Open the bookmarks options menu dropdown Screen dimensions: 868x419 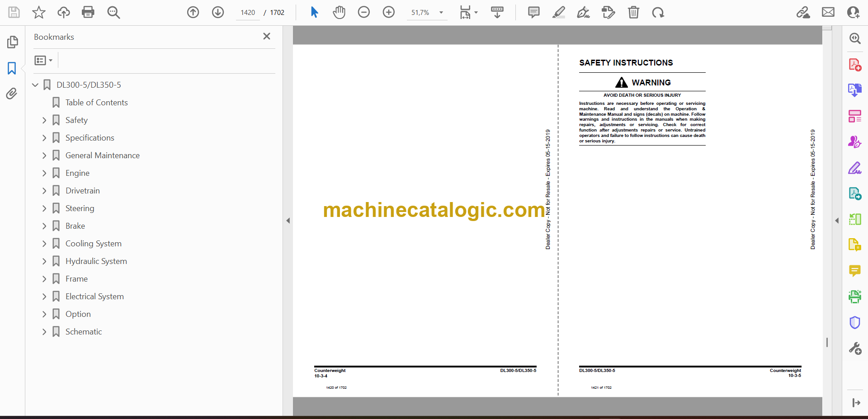[43, 60]
